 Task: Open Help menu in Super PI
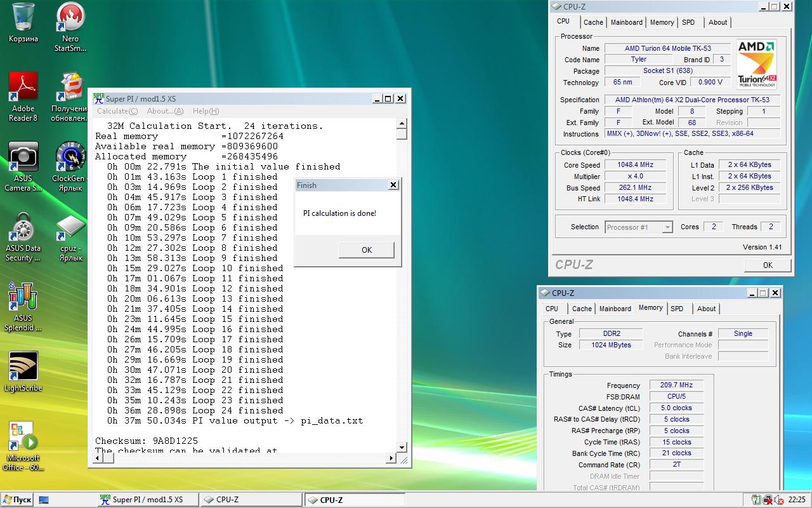click(206, 111)
